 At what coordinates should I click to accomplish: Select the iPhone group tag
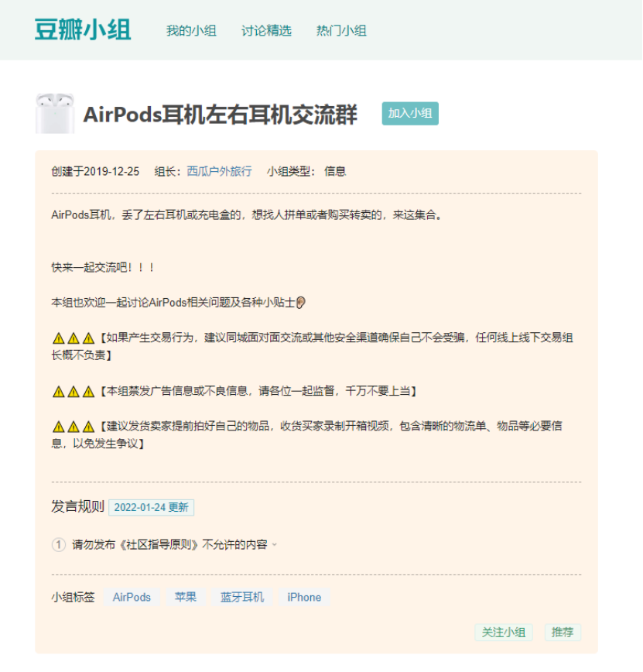click(x=304, y=597)
